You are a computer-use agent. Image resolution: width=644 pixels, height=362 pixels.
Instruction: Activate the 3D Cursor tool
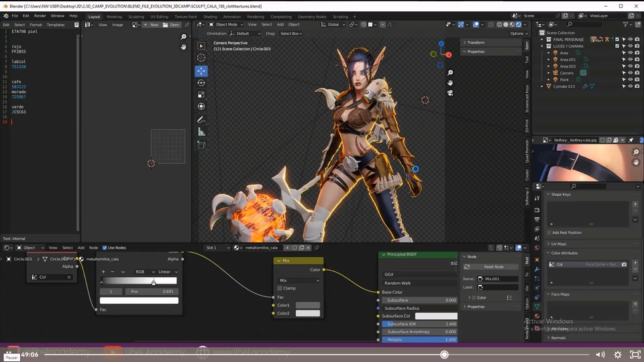pyautogui.click(x=201, y=58)
